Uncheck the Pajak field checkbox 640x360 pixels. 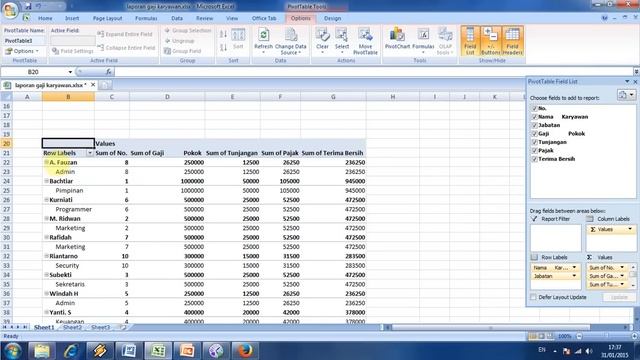534,150
